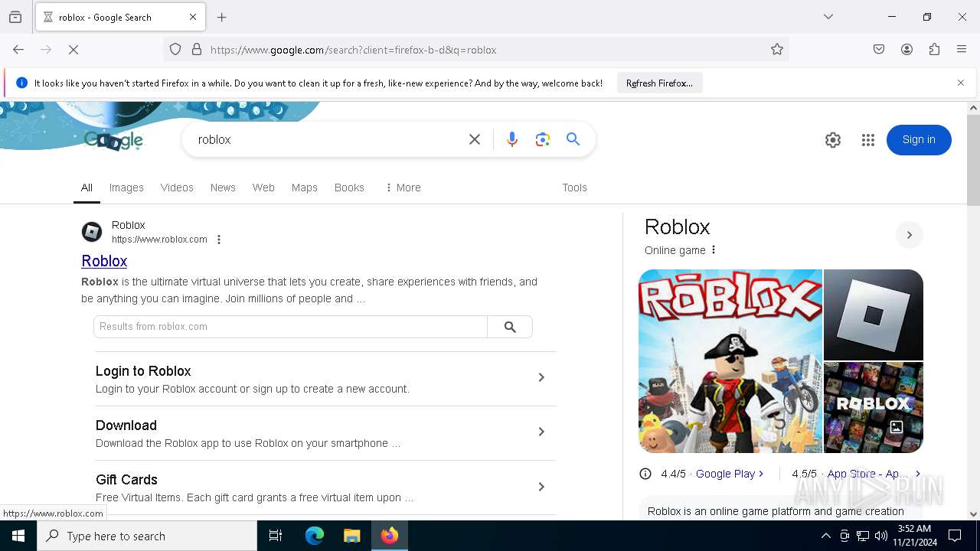Switch to Maps results
The image size is (980, 551).
304,187
